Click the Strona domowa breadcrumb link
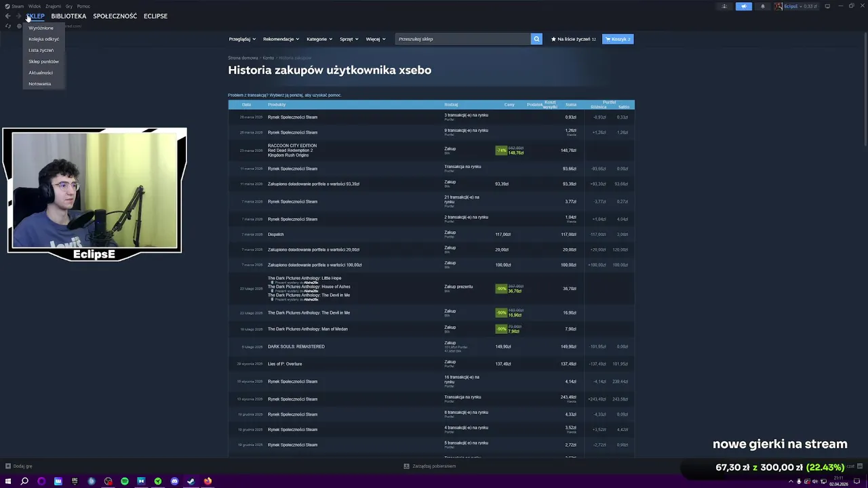Screen dimensions: 868x488 coord(243,58)
